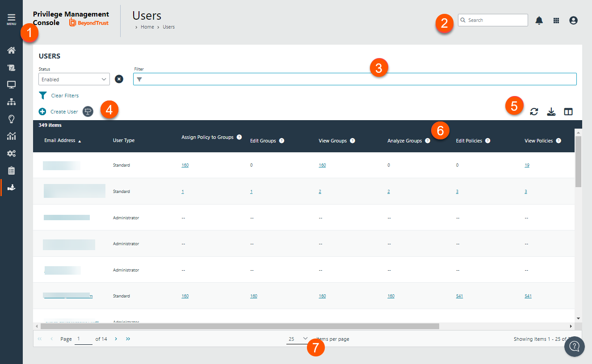The image size is (592, 364).
Task: Open the apps grid icon
Action: 556,20
